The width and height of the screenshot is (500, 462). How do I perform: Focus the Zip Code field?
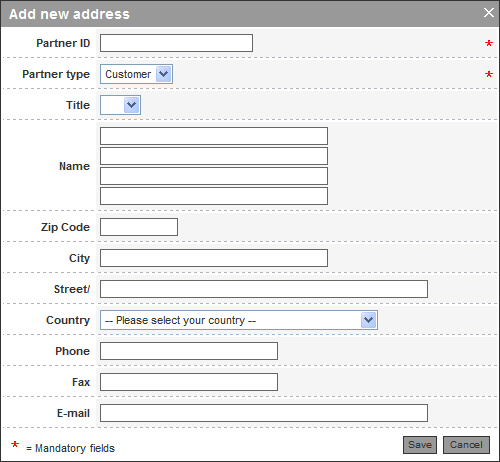(139, 227)
